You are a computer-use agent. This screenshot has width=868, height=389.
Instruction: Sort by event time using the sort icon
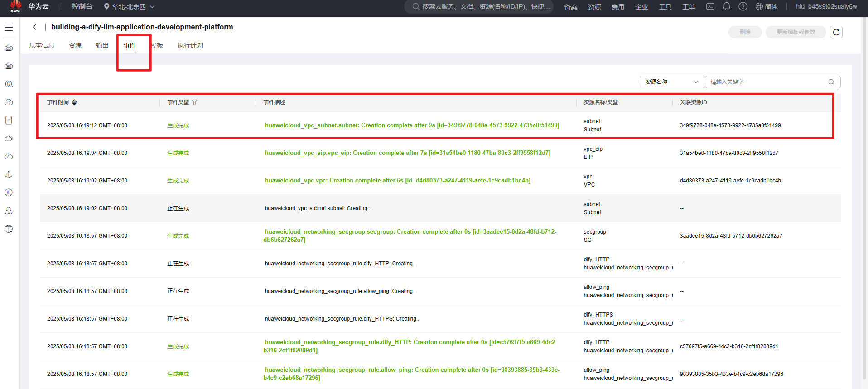[74, 102]
